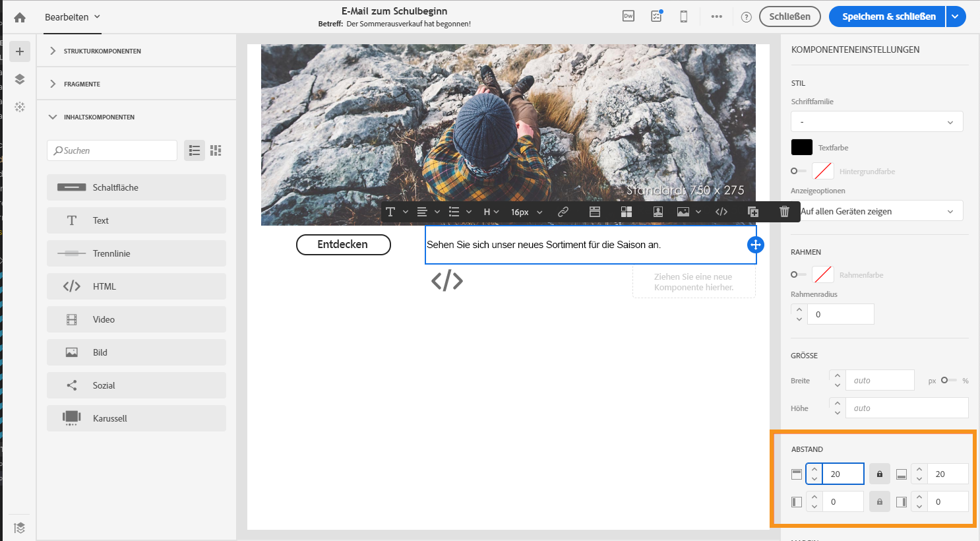Open the Schriftfamilie font dropdown
The image size is (980, 541).
pyautogui.click(x=877, y=121)
